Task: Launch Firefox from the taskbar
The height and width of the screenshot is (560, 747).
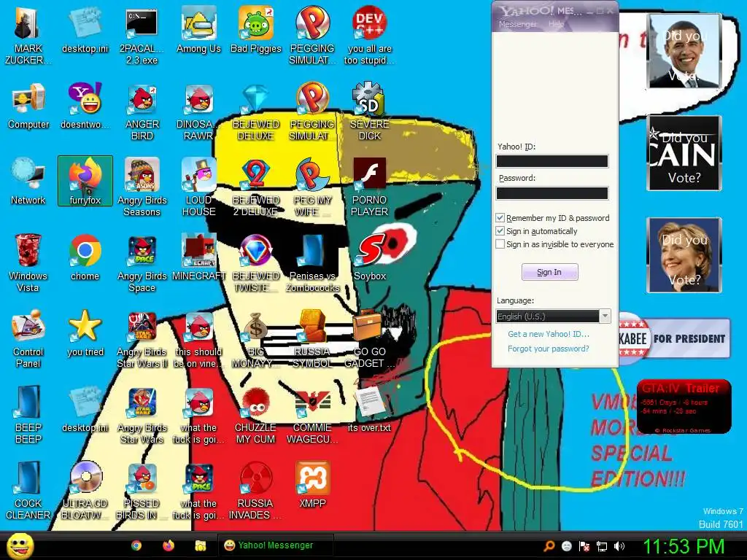Action: 169,545
